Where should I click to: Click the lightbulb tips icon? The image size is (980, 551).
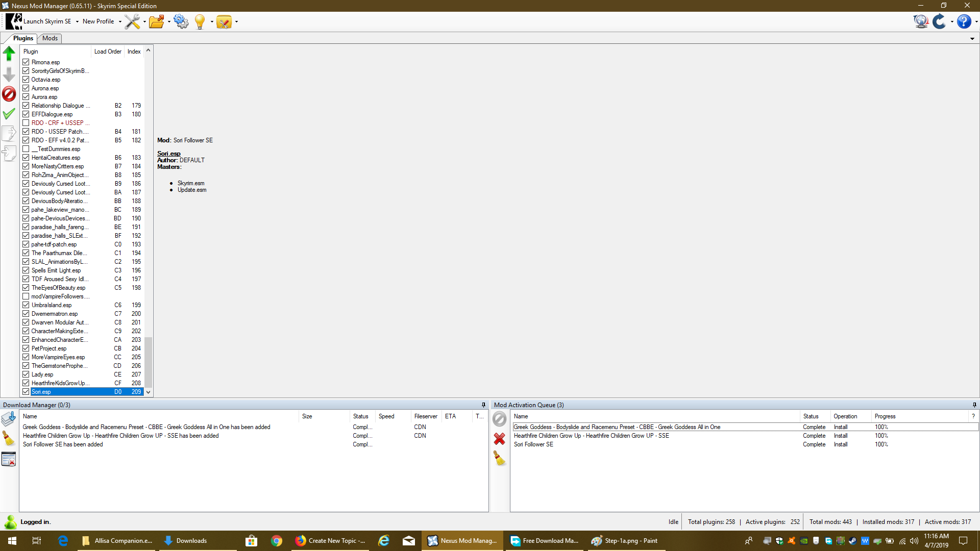pyautogui.click(x=200, y=21)
